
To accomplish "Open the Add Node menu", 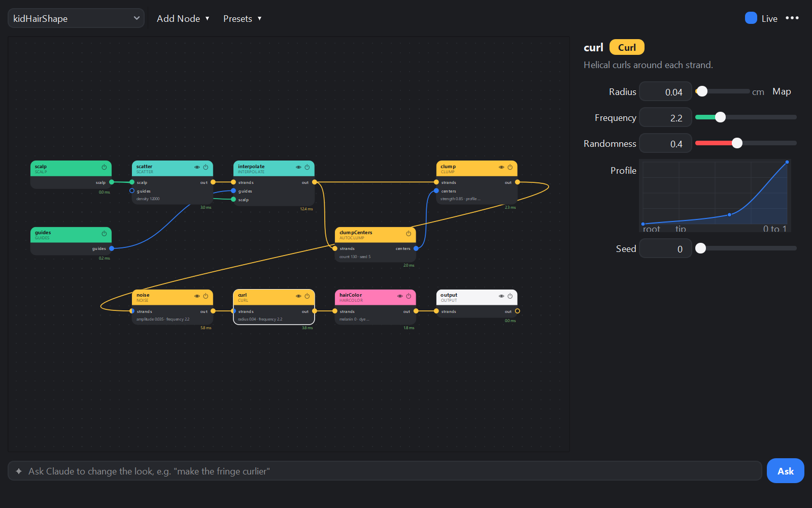I will tap(183, 19).
